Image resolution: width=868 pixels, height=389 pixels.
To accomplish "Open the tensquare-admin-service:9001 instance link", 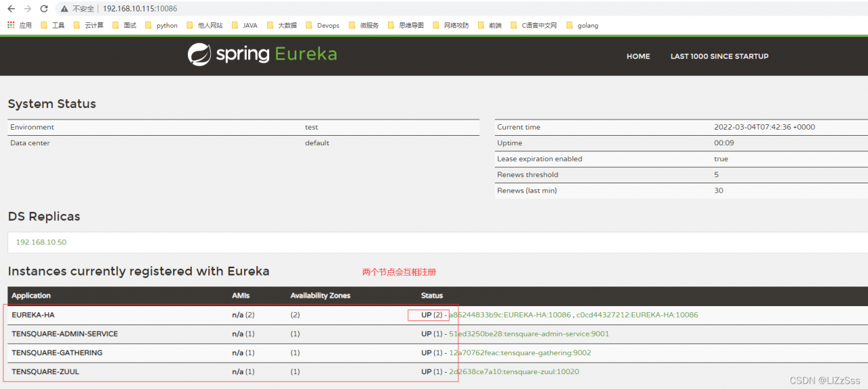I will (529, 334).
